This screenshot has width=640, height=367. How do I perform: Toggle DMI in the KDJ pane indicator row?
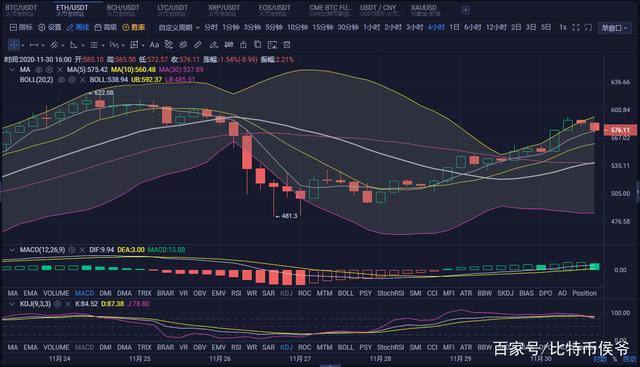click(105, 347)
